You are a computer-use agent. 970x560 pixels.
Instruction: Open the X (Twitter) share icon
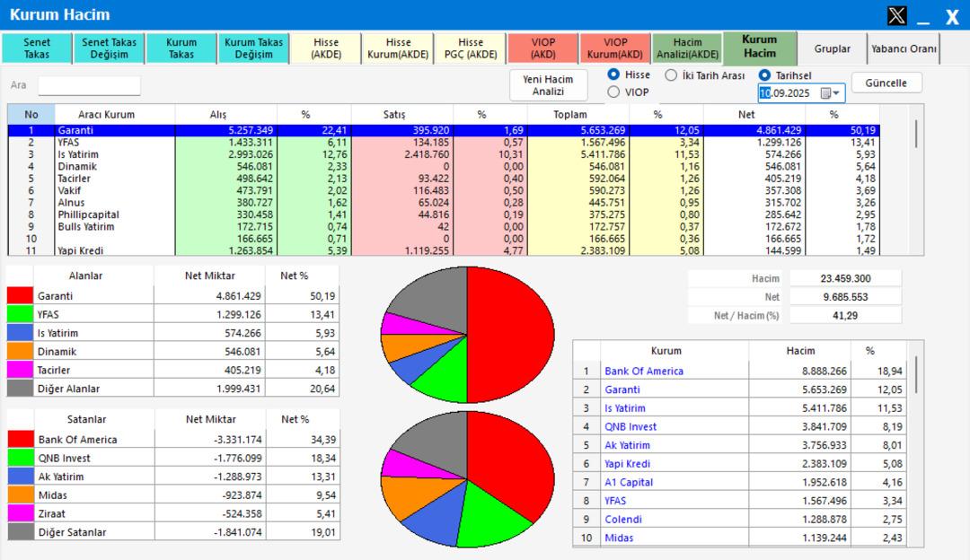coord(896,15)
